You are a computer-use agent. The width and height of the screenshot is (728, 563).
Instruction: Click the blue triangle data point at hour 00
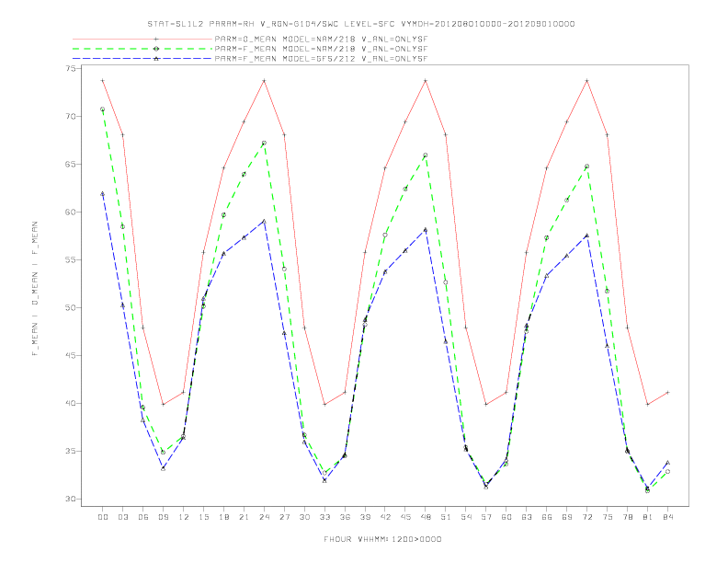[x=103, y=194]
